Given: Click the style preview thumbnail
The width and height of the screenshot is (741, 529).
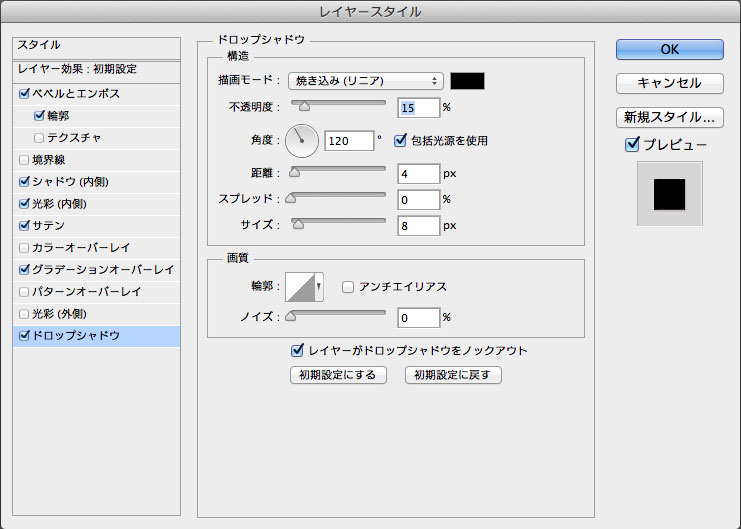Looking at the screenshot, I should [x=669, y=194].
